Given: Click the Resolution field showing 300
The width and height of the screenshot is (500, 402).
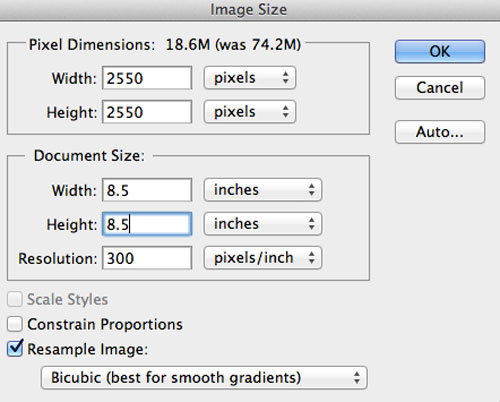Looking at the screenshot, I should [147, 258].
